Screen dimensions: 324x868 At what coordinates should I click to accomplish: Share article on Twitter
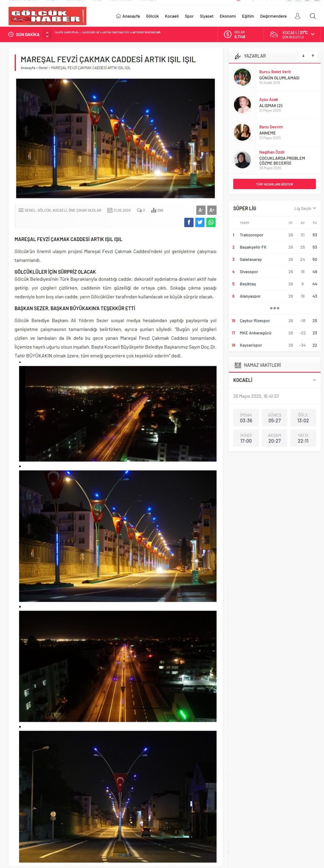click(200, 222)
